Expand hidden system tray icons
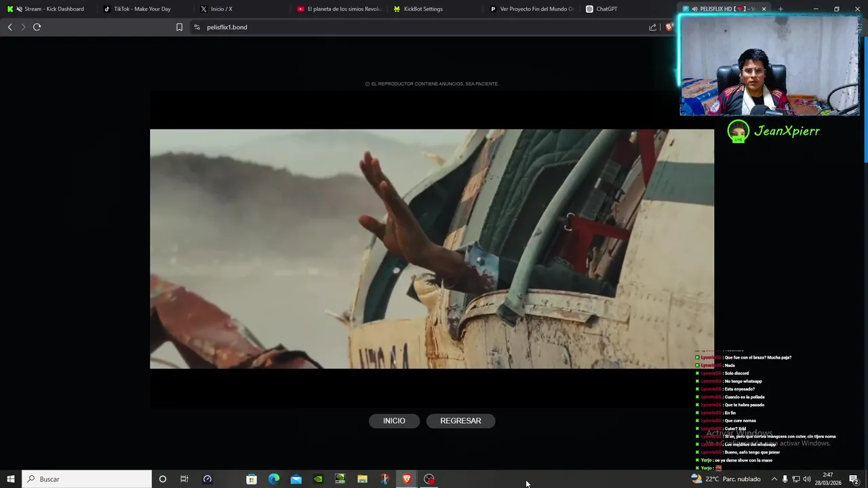The image size is (868, 488). [774, 479]
